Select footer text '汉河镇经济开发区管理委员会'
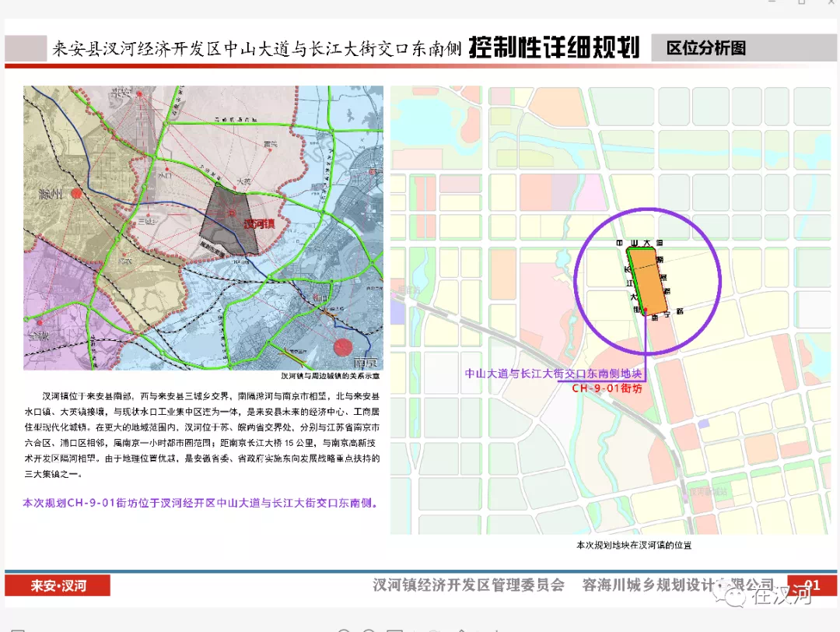840x632 pixels. tap(469, 585)
